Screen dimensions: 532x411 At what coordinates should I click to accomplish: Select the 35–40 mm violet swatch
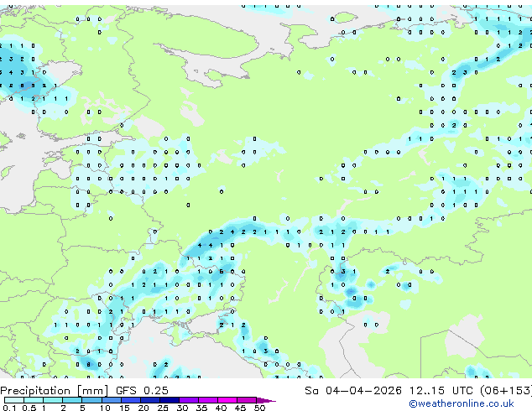coord(208,400)
